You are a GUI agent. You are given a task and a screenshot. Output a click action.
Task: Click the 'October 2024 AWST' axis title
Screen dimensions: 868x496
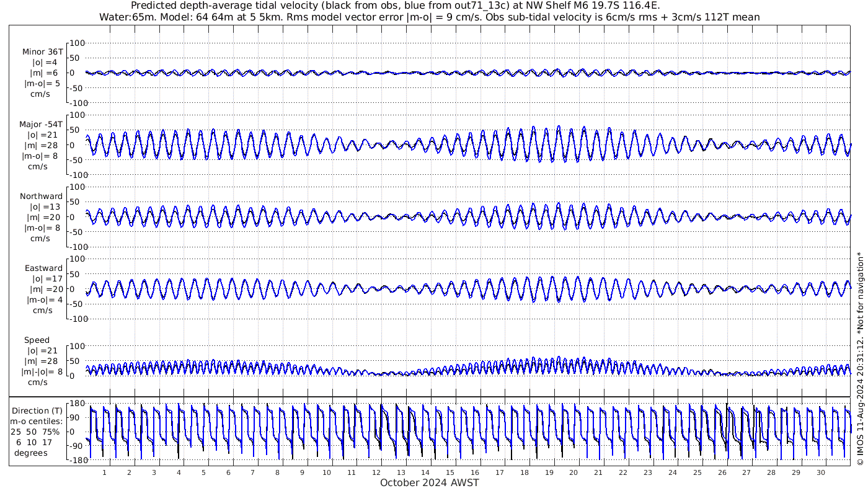[x=430, y=482]
